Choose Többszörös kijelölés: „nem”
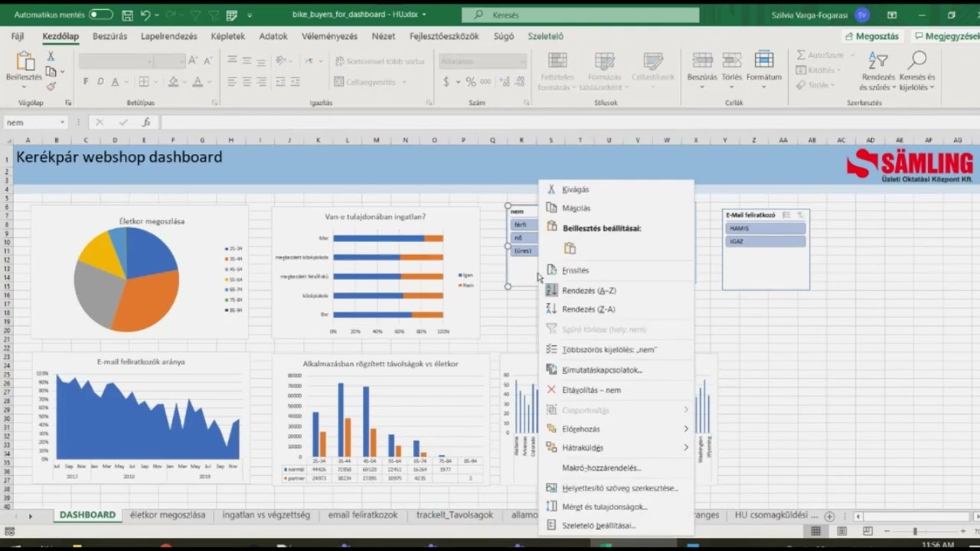Screen dimensions: 980x551 616,350
